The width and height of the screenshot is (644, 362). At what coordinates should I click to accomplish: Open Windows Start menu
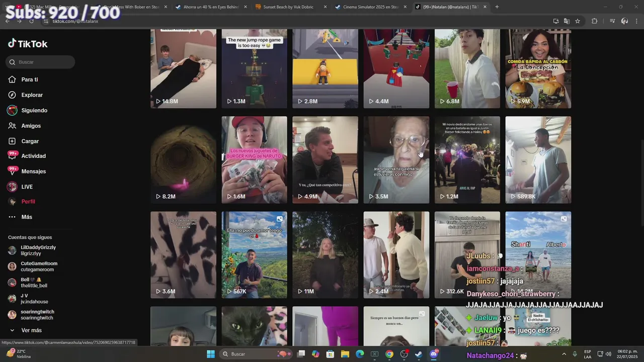[211, 354]
